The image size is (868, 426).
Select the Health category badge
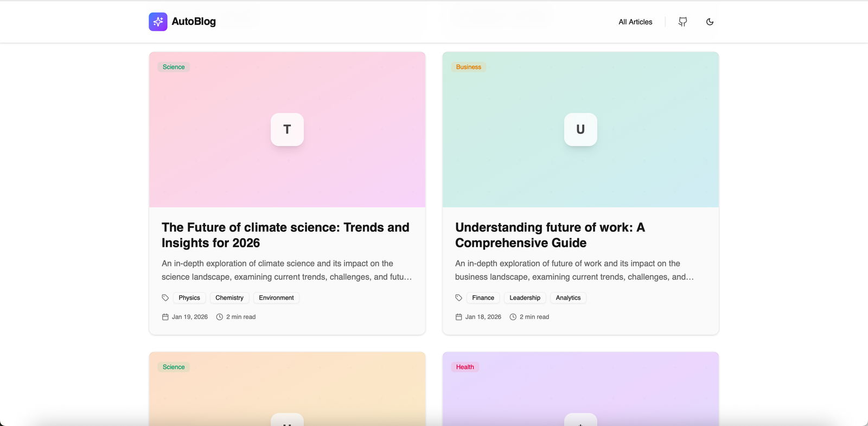coord(465,367)
